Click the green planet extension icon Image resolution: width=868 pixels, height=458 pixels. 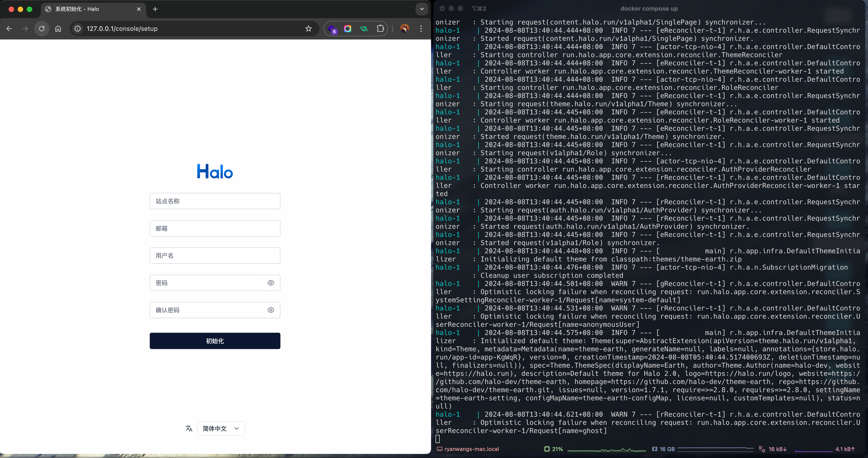pos(364,29)
